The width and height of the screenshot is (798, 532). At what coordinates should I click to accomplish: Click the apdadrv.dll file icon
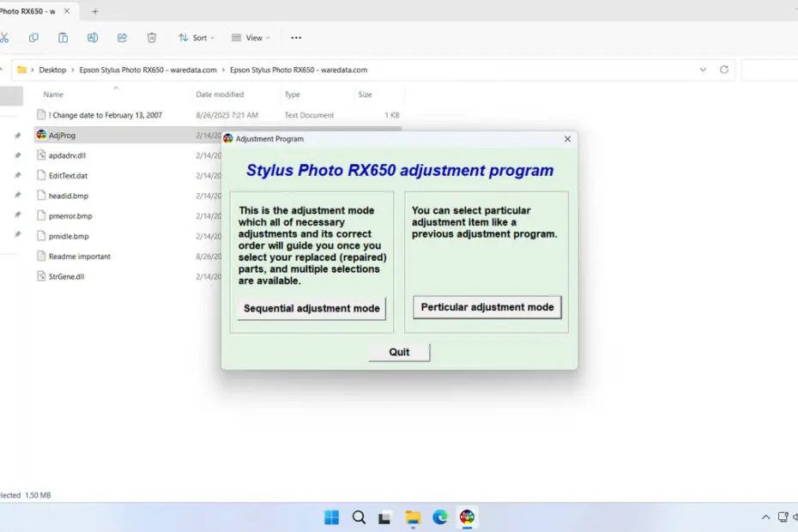(x=41, y=155)
